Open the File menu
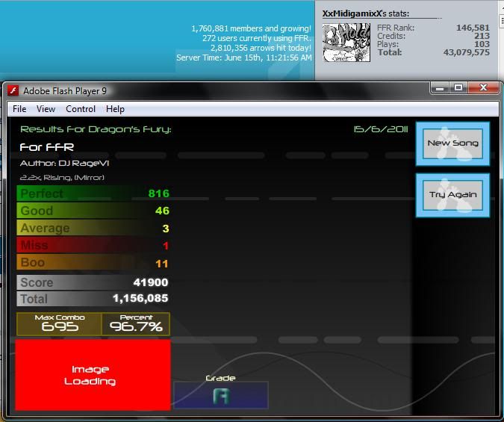Screen dimensions: 504x422 [19, 109]
